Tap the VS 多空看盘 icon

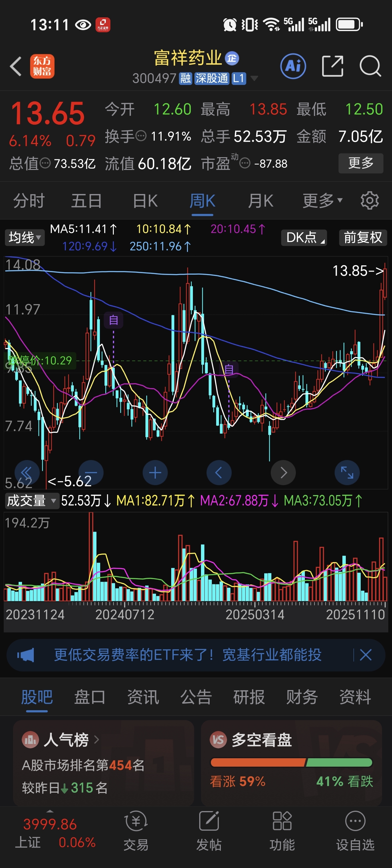(x=218, y=740)
